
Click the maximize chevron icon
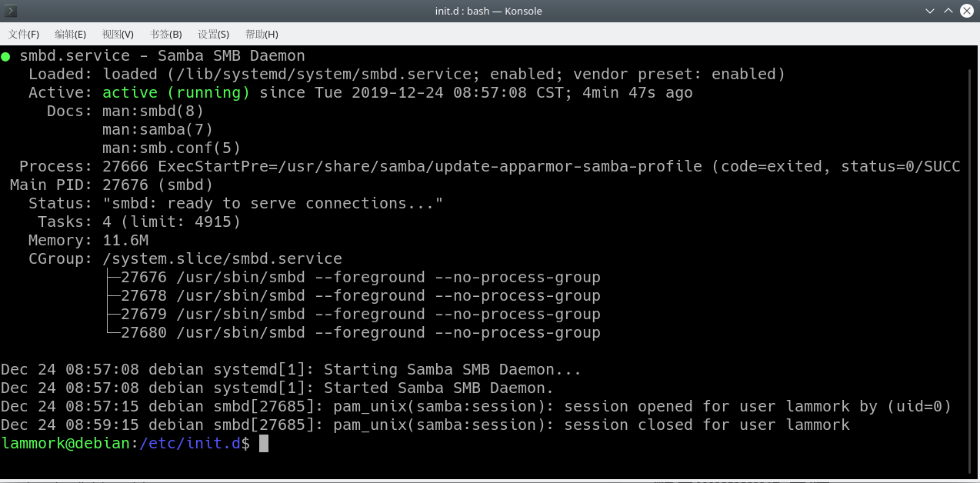click(x=948, y=11)
